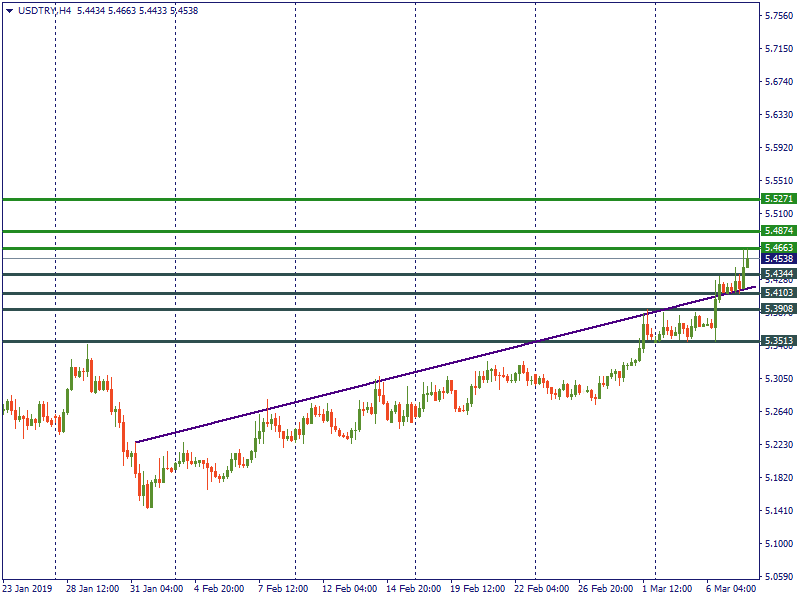The width and height of the screenshot is (800, 600).
Task: Select the dark horizontal line at 5.3513
Action: (300, 341)
